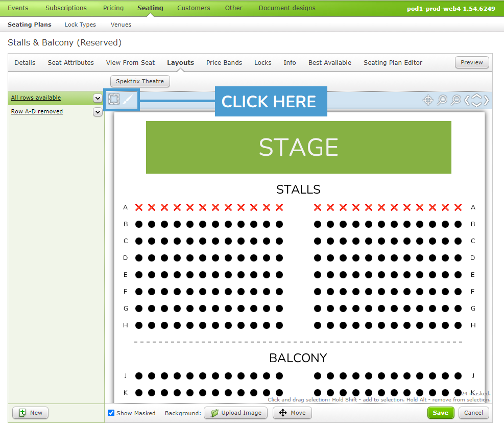The image size is (504, 428).
Task: Click the Preview button
Action: pos(471,62)
